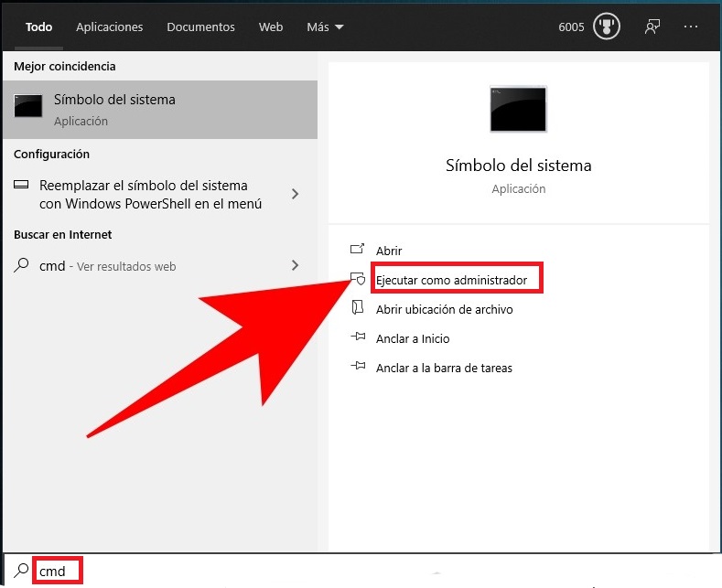This screenshot has height=588, width=722.
Task: Click the Símbolo del sistema title in preview pane
Action: click(519, 166)
